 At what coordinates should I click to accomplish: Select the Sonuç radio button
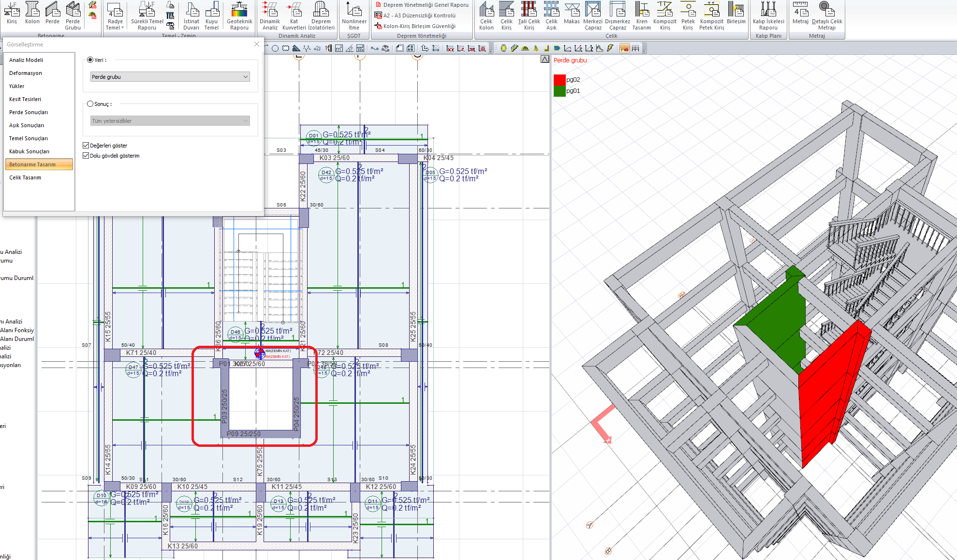(90, 104)
